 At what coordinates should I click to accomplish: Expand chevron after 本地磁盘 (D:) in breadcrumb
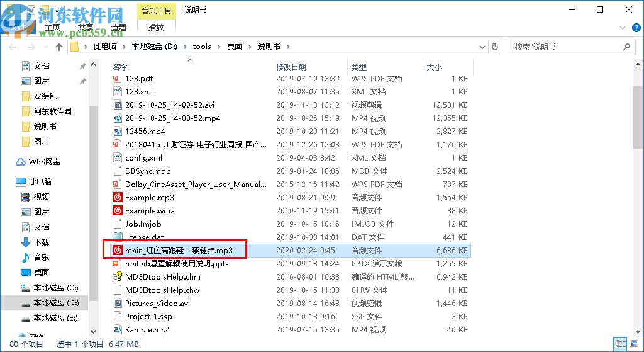point(184,47)
